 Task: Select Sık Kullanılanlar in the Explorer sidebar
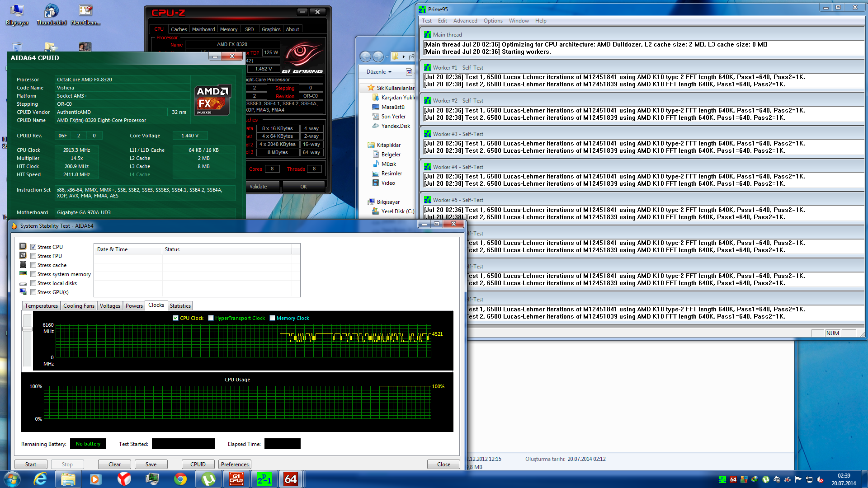click(x=391, y=88)
